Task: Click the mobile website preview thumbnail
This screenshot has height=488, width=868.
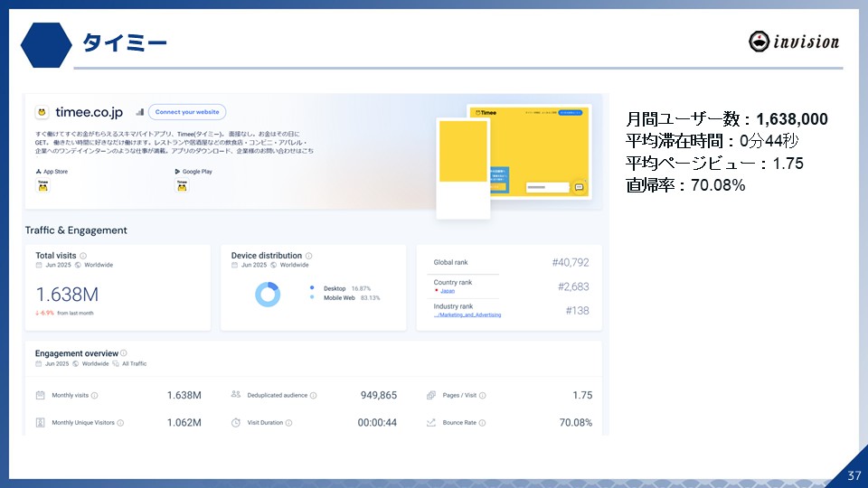Action: pyautogui.click(x=463, y=168)
